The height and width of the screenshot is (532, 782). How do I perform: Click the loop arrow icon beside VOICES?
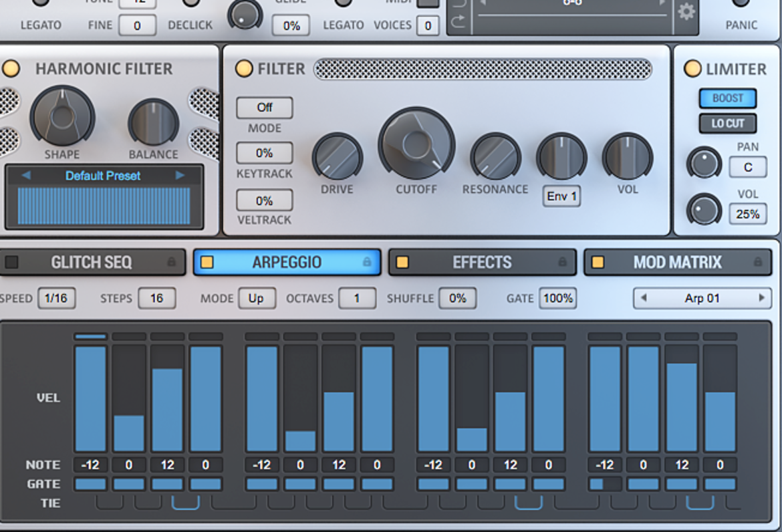(x=458, y=21)
